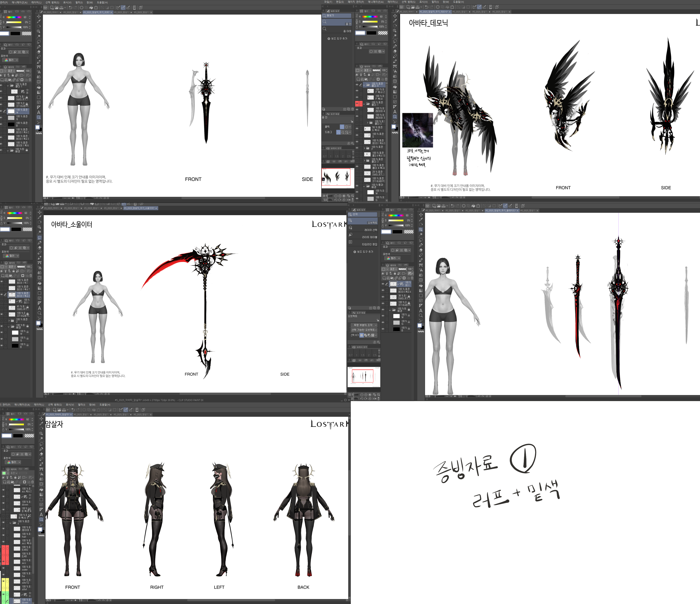Tick checkbox beside F 복사 2 layer
This screenshot has height=604, width=700.
(x=361, y=91)
